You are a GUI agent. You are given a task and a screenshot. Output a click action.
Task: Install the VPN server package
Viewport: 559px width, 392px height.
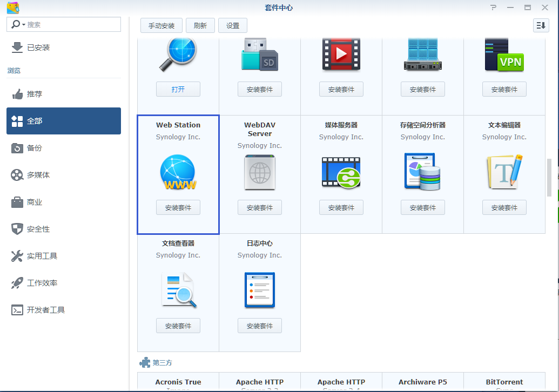tap(504, 89)
